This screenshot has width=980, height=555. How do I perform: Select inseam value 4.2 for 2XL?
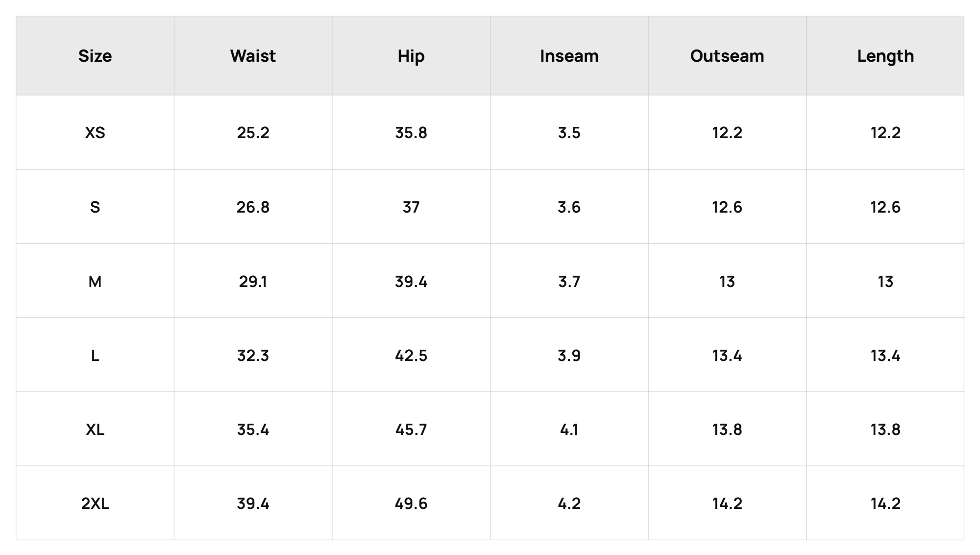569,503
